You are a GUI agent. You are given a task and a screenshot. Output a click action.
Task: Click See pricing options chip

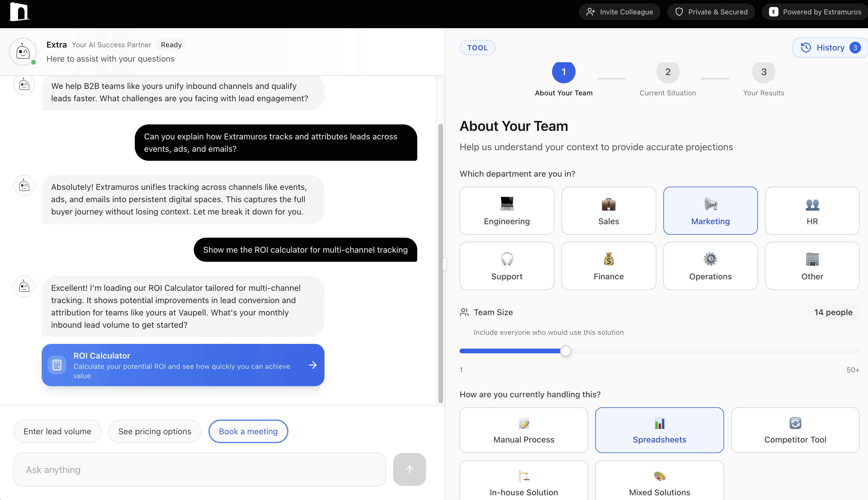[x=155, y=431]
